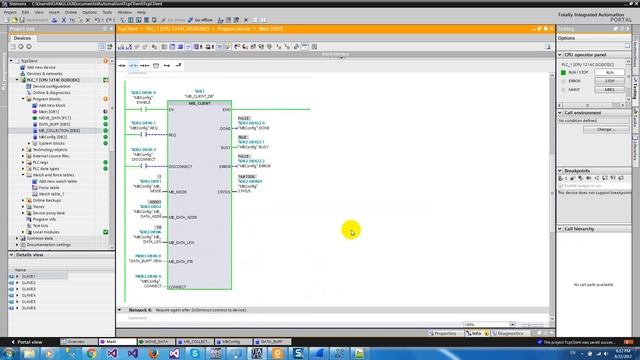This screenshot has height=360, width=640.
Task: Click the STOP button in CPU operator panel
Action: 609,81
